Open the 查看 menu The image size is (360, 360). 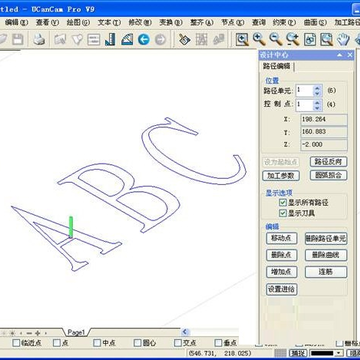click(47, 23)
